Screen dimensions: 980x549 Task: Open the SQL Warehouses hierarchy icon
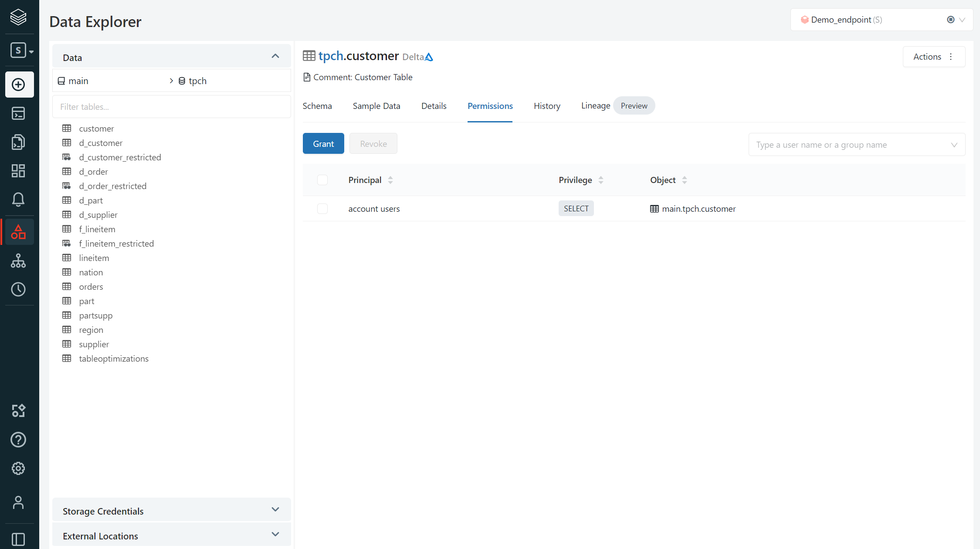pos(18,261)
